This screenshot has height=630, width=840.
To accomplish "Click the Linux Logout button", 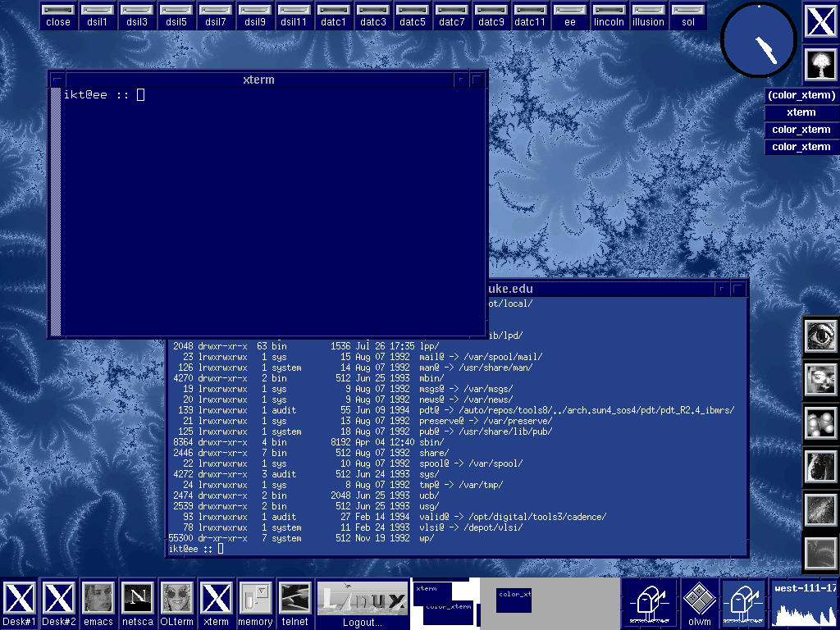I will (x=362, y=605).
